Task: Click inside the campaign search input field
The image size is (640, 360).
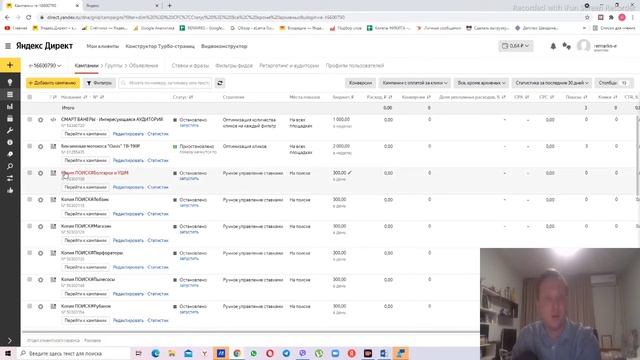Action: 165,83
